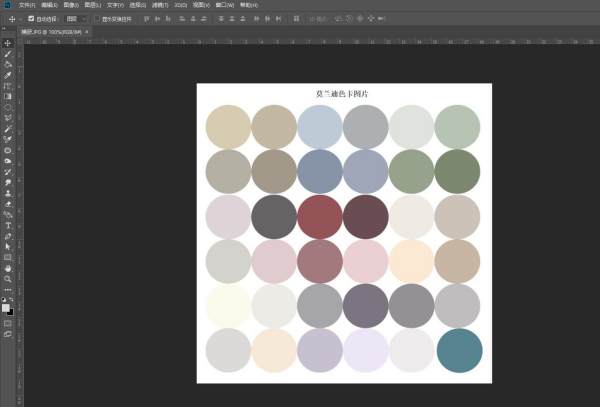Screen dimensions: 600x407
Task: Click the dark red circle in chart
Action: [321, 215]
